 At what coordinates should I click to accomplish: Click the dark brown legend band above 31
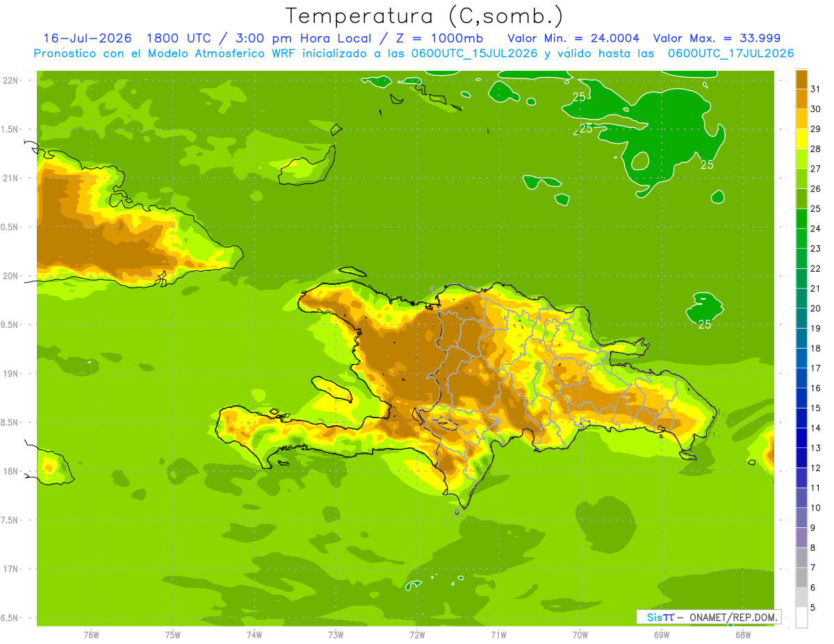pos(801,79)
